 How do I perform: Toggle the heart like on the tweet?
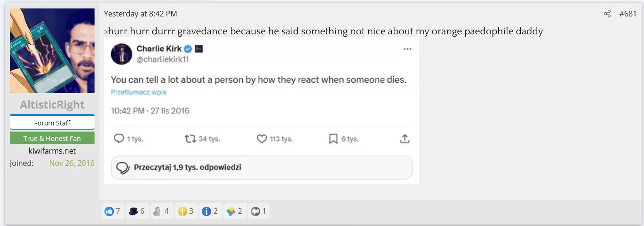tap(262, 139)
